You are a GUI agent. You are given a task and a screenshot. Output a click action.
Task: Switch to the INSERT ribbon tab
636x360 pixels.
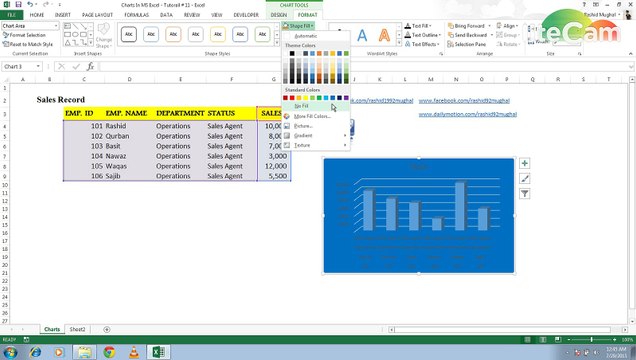(62, 15)
